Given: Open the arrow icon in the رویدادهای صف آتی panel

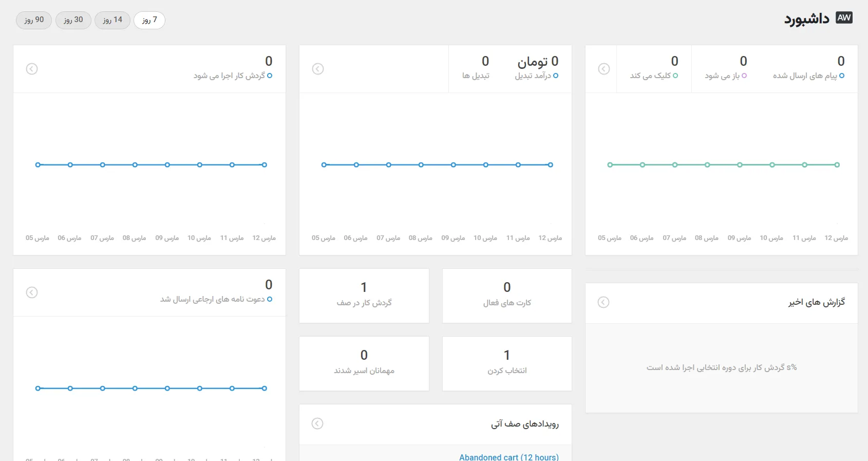Looking at the screenshot, I should click(317, 423).
